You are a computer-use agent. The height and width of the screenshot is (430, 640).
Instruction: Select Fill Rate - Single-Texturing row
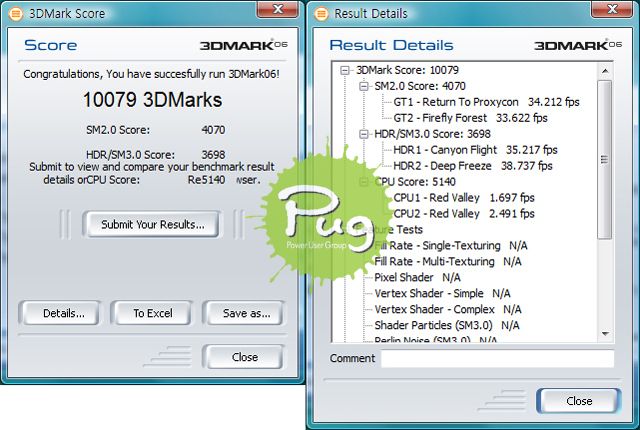click(x=451, y=246)
